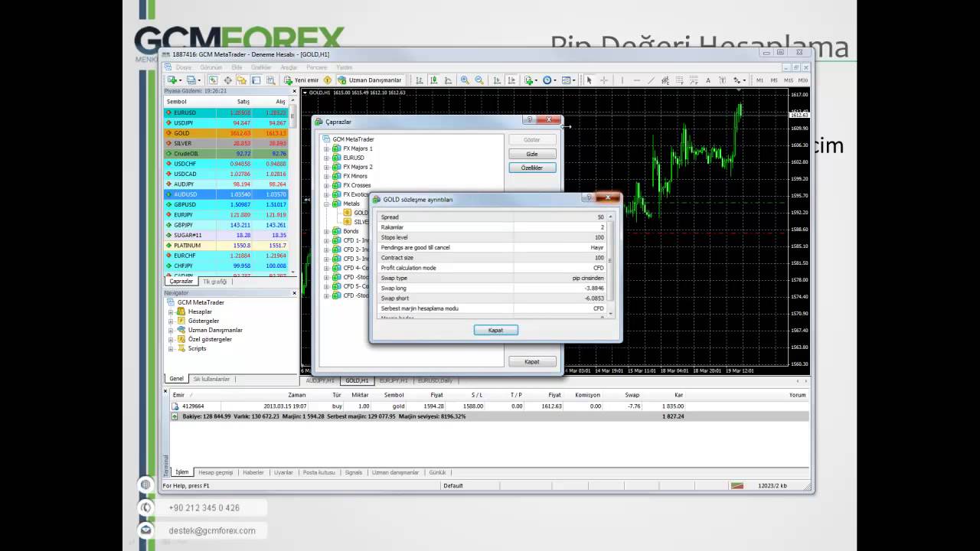Toggle chart auto scroll icon

coord(497,80)
